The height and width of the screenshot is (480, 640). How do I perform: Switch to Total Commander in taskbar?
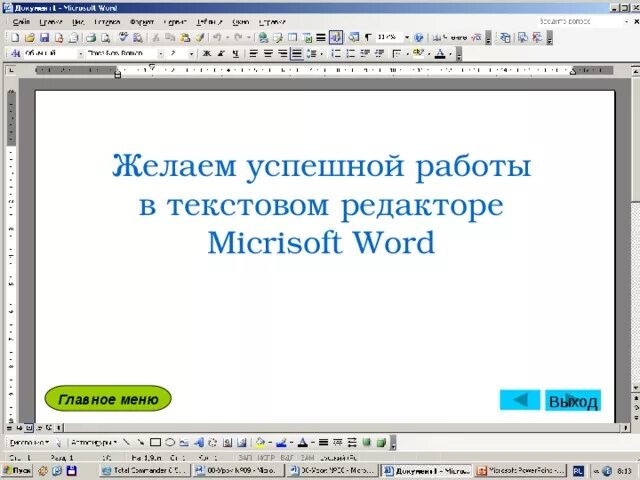[x=145, y=471]
